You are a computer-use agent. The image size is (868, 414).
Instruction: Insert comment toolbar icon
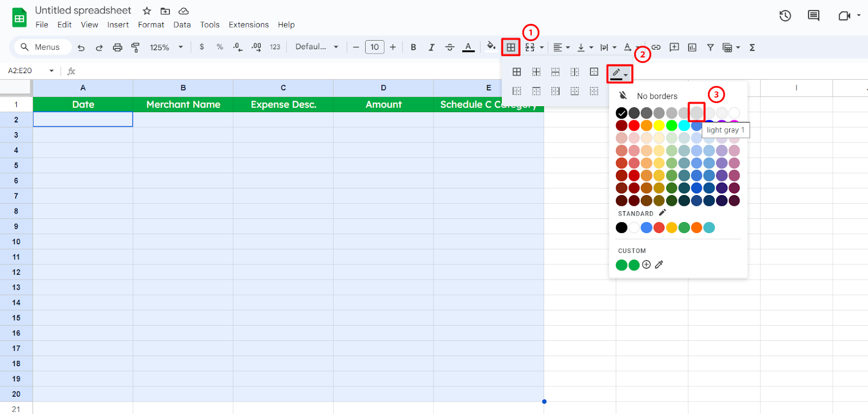pyautogui.click(x=674, y=47)
